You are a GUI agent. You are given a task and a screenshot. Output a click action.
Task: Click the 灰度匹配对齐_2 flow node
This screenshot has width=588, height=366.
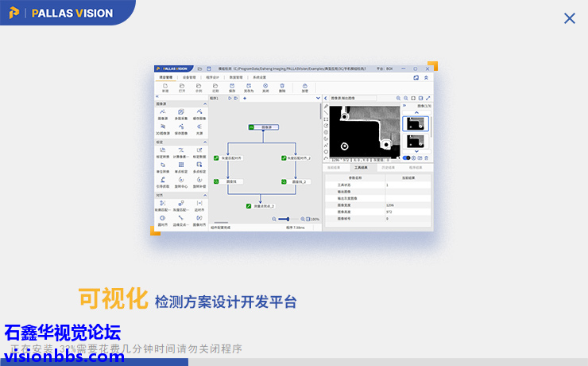(x=298, y=158)
